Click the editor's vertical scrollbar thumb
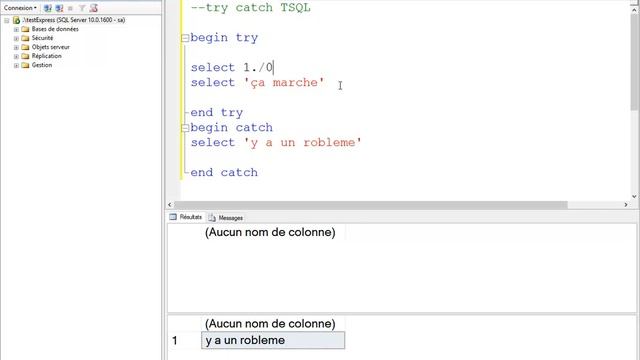Screen dimensions: 640x360 pos(635,62)
